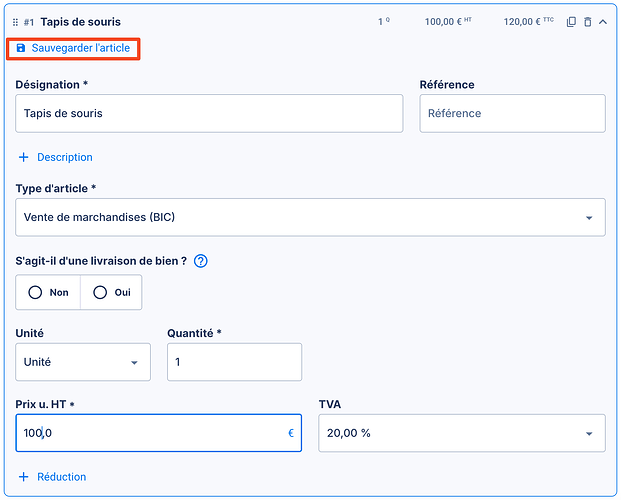
Task: Click Sauvegarder l'article
Action: tap(80, 48)
